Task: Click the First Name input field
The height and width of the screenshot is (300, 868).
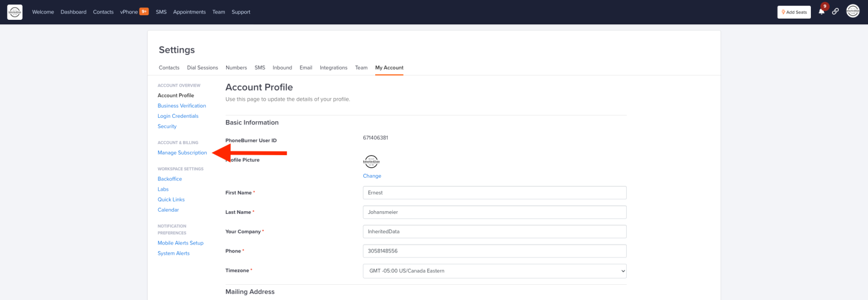Action: [x=494, y=192]
